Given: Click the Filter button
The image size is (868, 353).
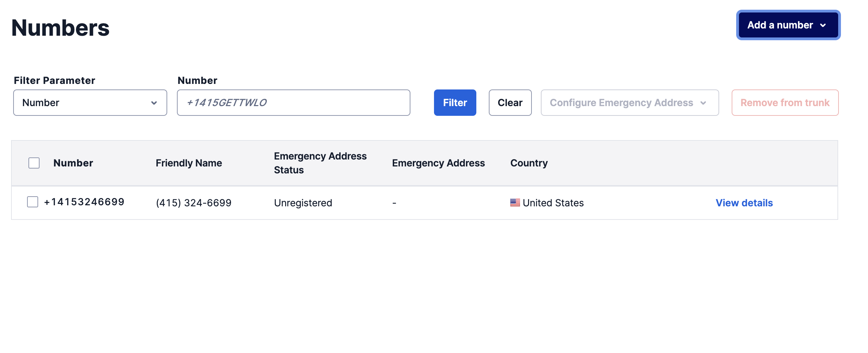Looking at the screenshot, I should click(455, 103).
